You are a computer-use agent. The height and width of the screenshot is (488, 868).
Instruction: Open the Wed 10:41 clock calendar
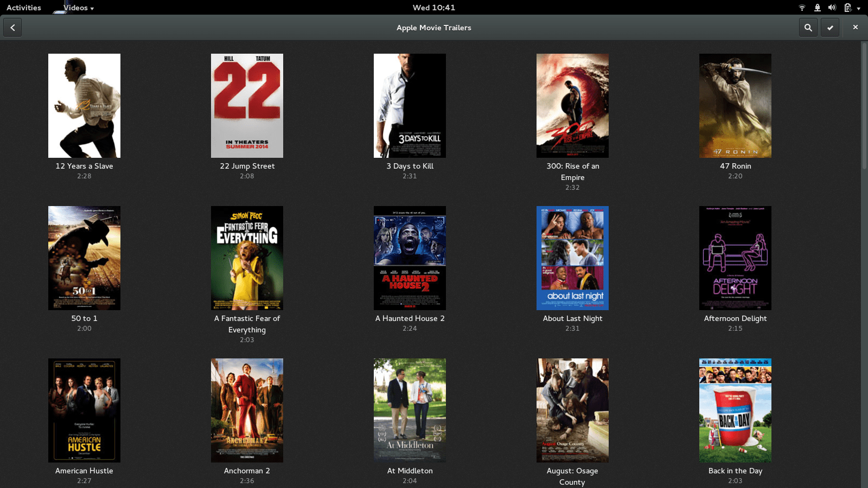pyautogui.click(x=434, y=8)
